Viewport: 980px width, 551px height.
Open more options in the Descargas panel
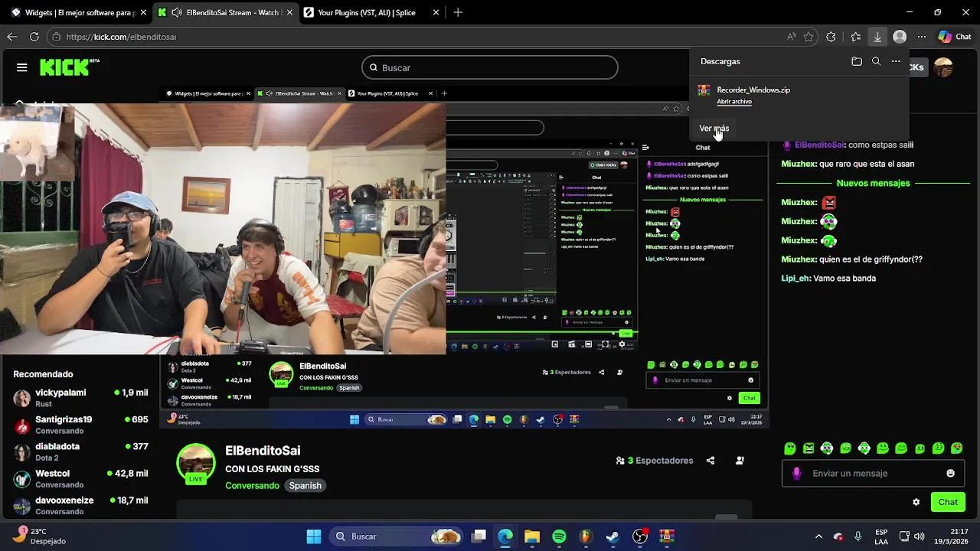click(x=896, y=61)
